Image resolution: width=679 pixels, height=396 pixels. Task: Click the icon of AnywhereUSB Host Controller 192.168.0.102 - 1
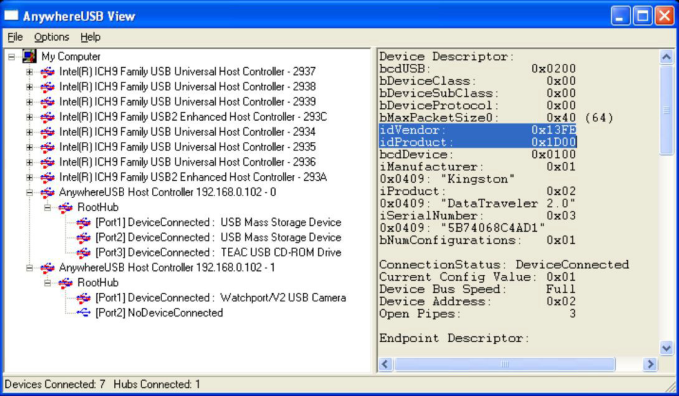[x=47, y=268]
